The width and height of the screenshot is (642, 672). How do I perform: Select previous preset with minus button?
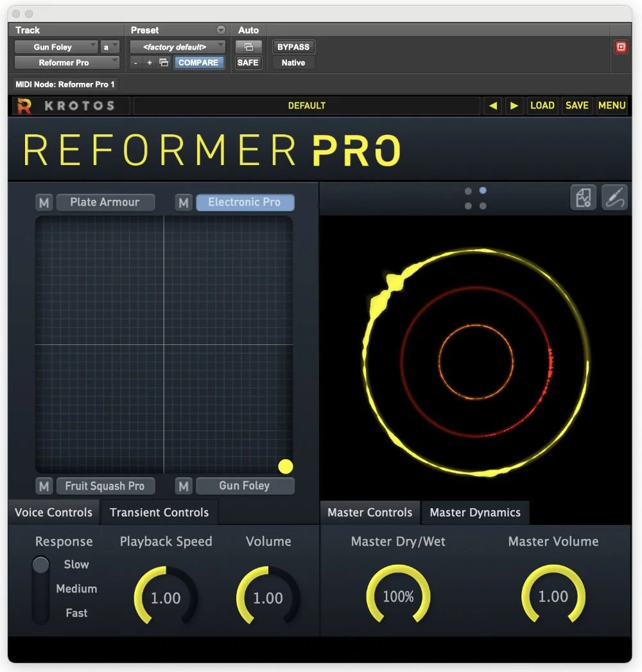tap(135, 62)
